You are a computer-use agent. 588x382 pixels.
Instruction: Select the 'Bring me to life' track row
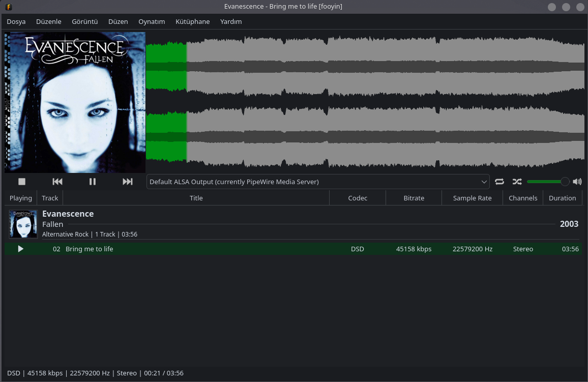pos(293,249)
